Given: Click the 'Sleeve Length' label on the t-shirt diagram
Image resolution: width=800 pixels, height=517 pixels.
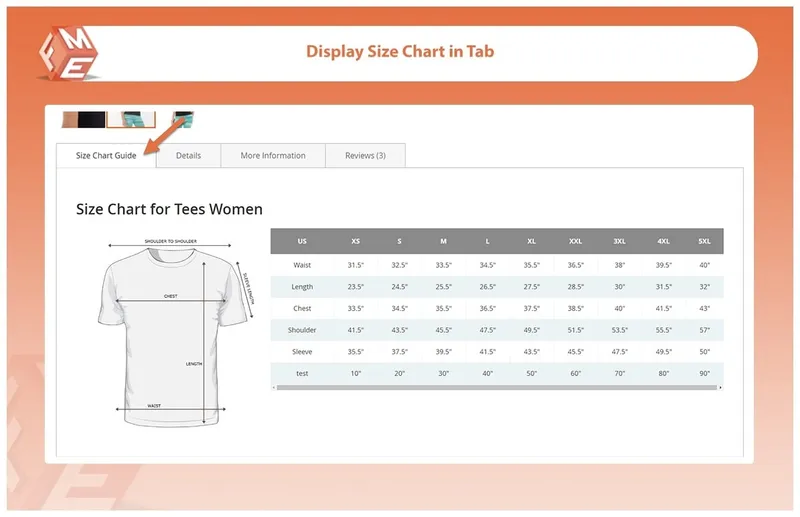Looking at the screenshot, I should (248, 288).
